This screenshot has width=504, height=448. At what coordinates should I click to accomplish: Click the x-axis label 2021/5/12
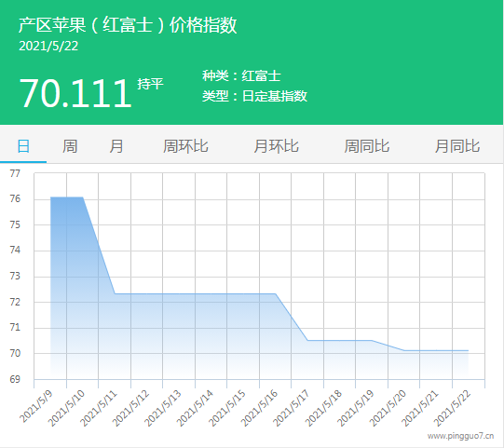(130, 408)
